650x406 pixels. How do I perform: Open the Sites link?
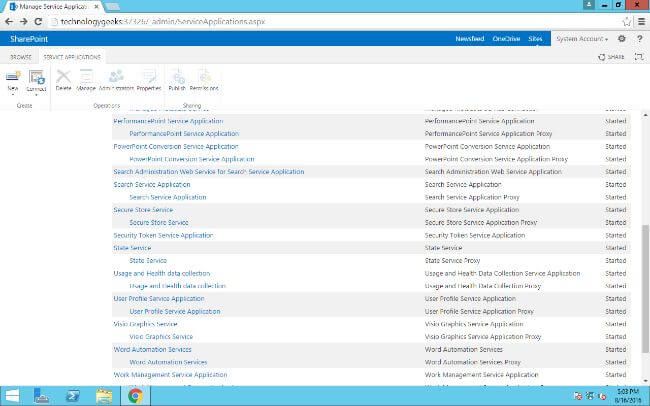coord(535,39)
